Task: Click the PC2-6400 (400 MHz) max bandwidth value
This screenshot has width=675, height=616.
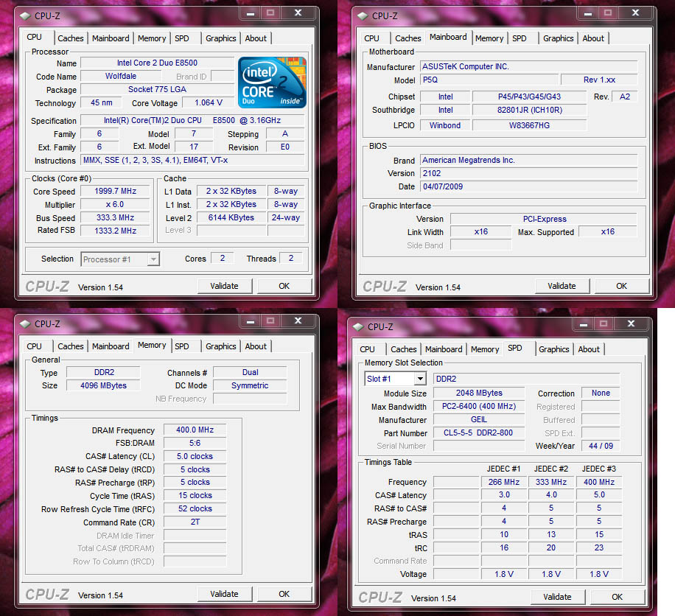Action: click(479, 406)
